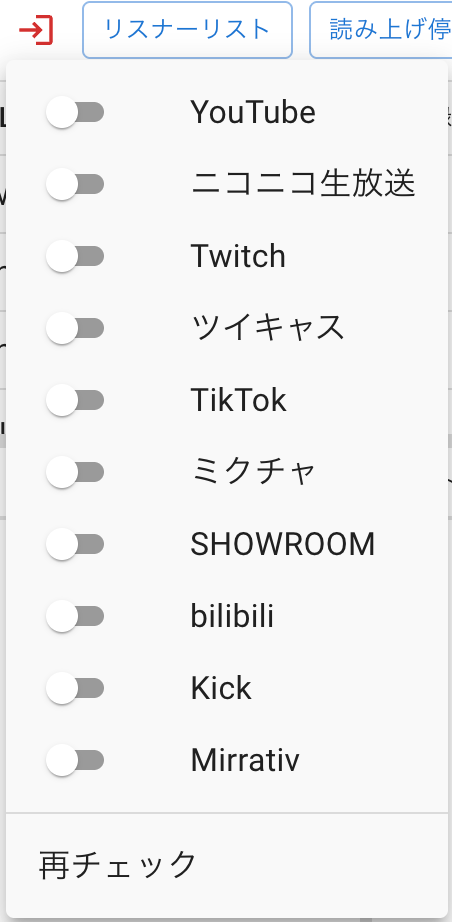Image resolution: width=452 pixels, height=922 pixels.
Task: Select the Mirrativ text label
Action: tap(245, 760)
